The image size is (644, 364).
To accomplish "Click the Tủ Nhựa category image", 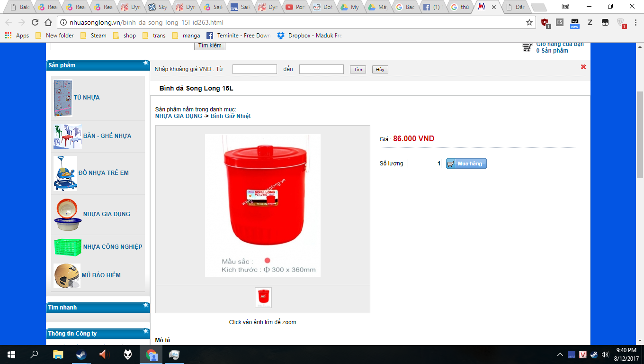I will 63,98.
